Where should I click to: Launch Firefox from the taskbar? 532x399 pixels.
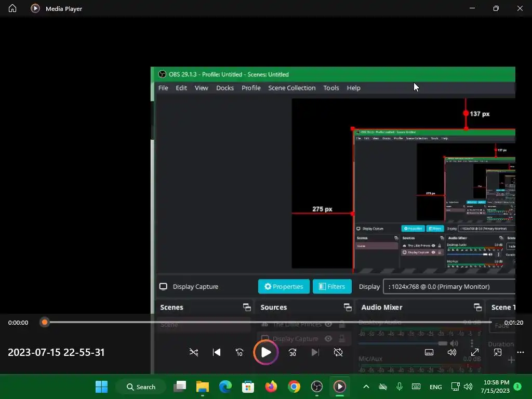pyautogui.click(x=271, y=387)
